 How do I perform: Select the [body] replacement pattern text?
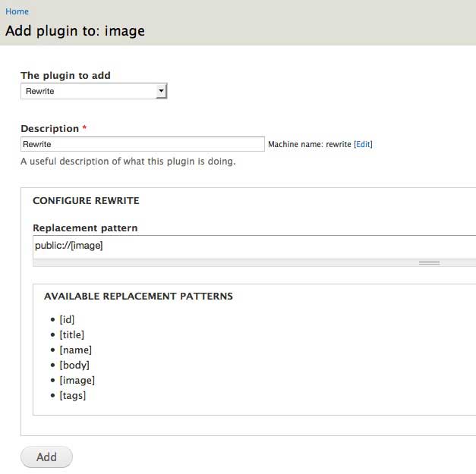point(74,365)
